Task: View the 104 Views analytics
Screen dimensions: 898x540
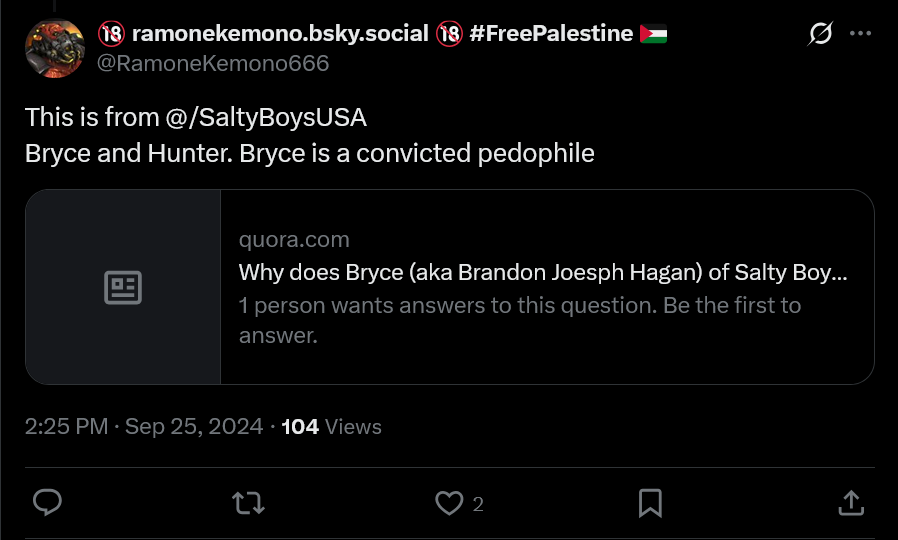Action: (x=331, y=427)
